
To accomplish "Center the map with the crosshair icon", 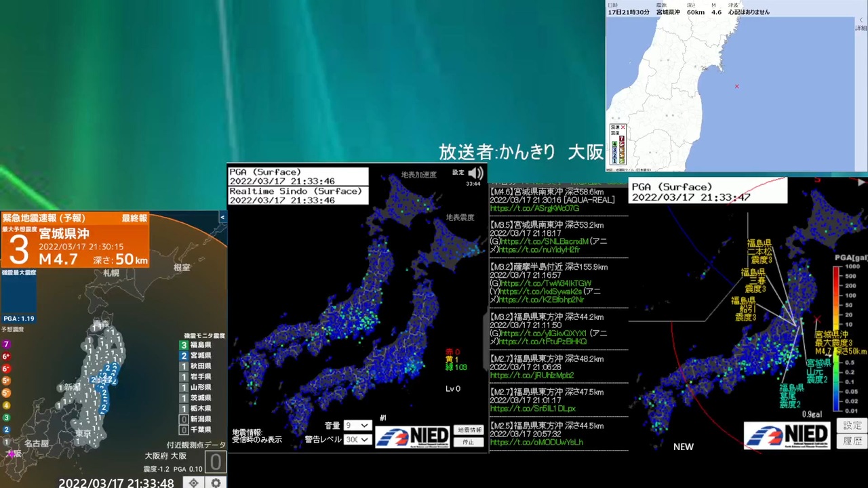I will click(x=194, y=483).
